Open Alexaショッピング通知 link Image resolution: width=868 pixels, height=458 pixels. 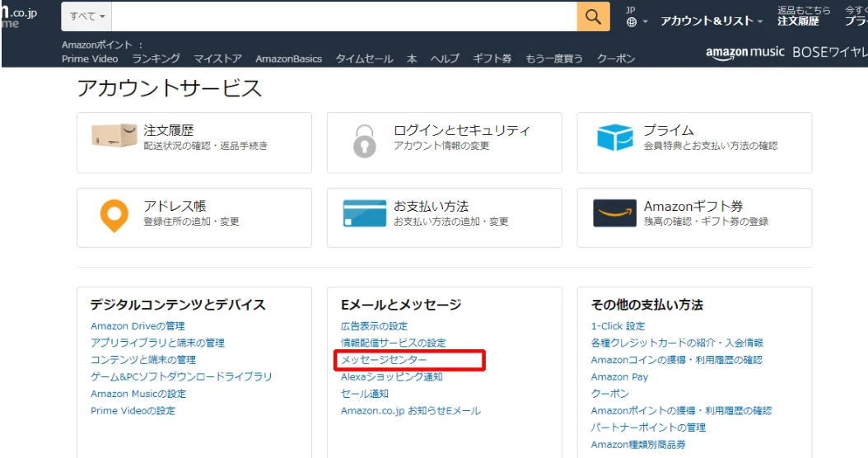[x=391, y=376]
